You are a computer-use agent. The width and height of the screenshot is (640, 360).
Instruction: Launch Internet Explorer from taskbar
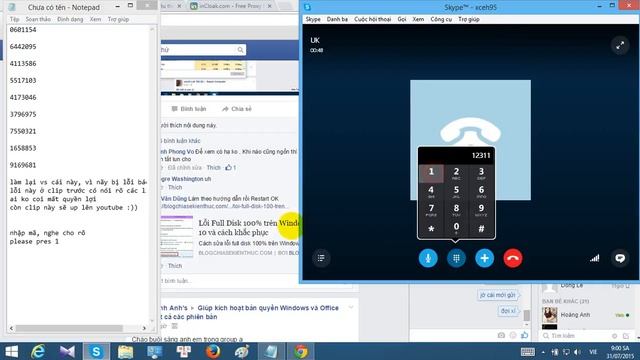pos(38,351)
